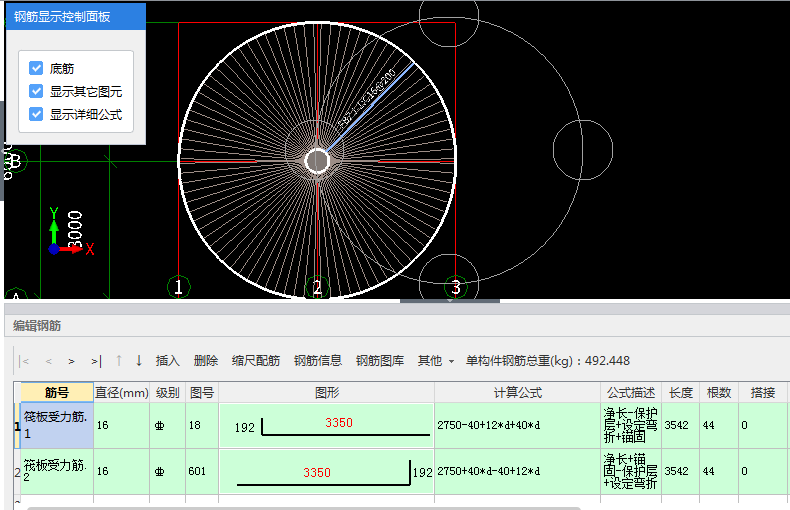This screenshot has width=790, height=510.
Task: Click the 插入 button
Action: pos(167,361)
